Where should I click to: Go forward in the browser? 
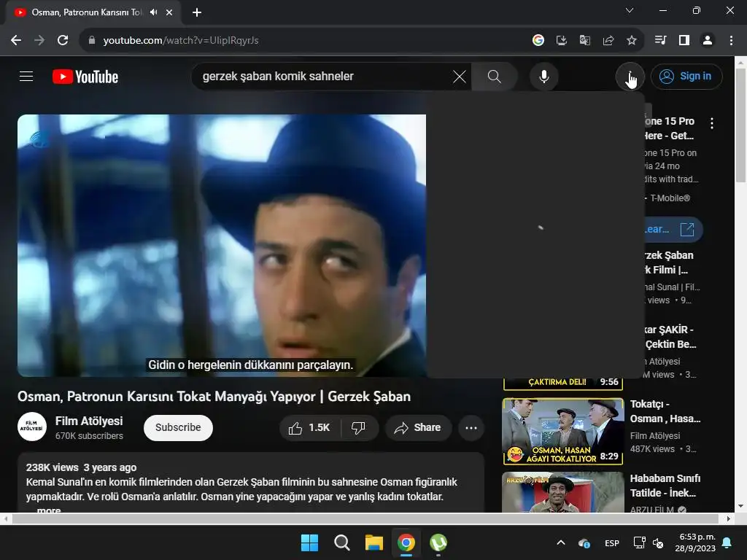tap(39, 41)
